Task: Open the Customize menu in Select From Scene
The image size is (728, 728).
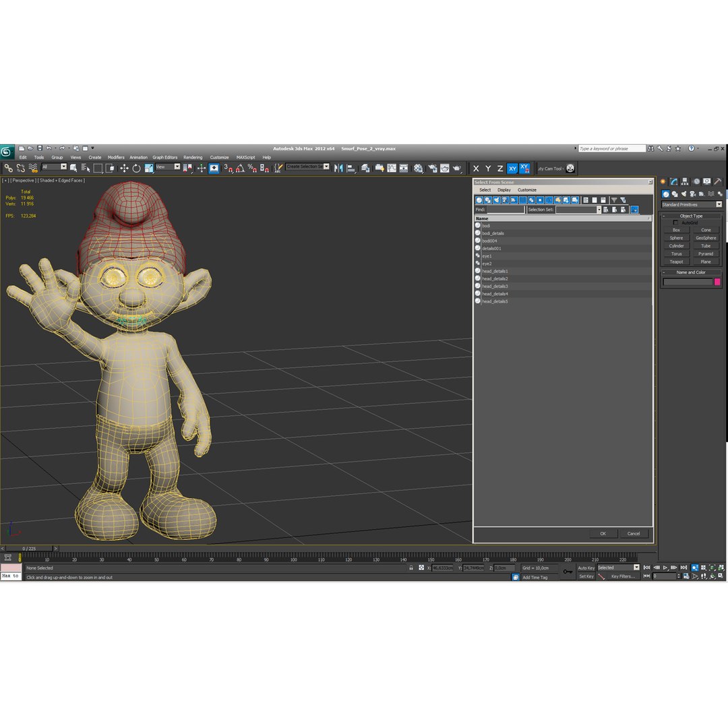Action: (527, 190)
